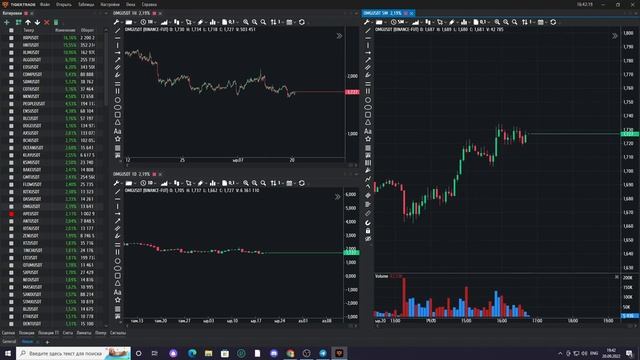Tick the DOGEUSDT row checkbox

(11, 126)
